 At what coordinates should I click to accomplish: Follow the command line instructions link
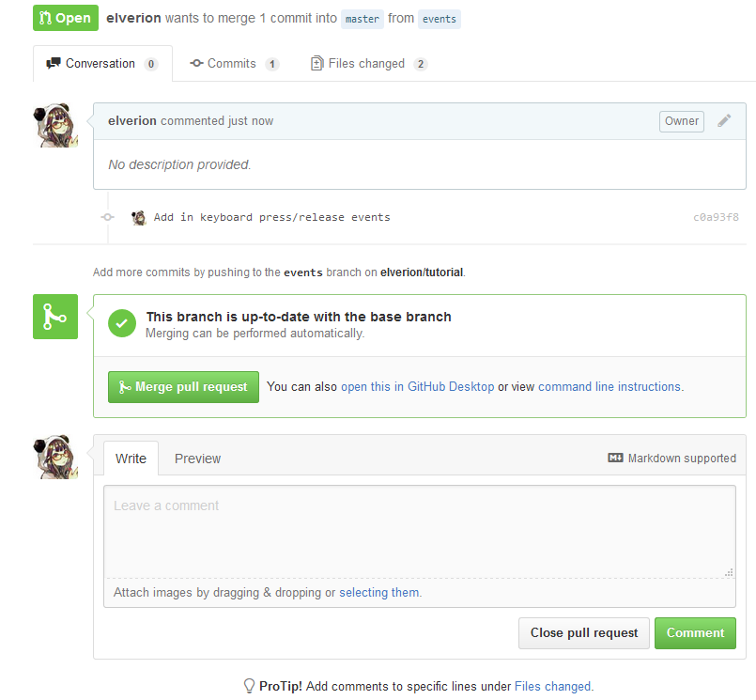609,387
